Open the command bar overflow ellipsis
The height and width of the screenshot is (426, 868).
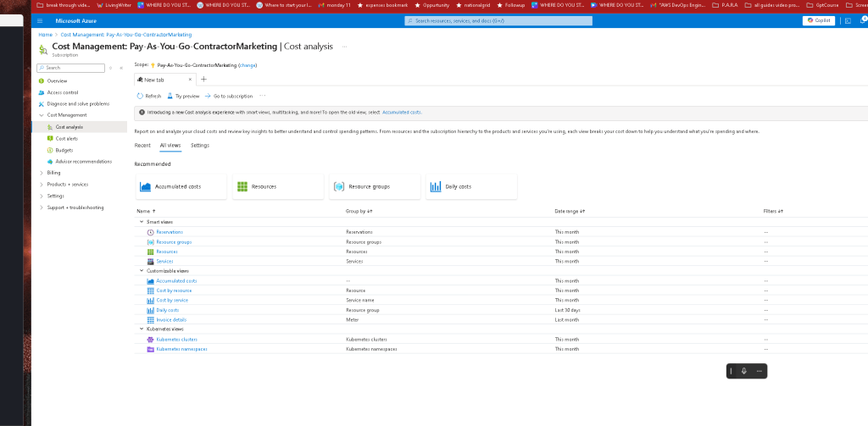pyautogui.click(x=263, y=96)
